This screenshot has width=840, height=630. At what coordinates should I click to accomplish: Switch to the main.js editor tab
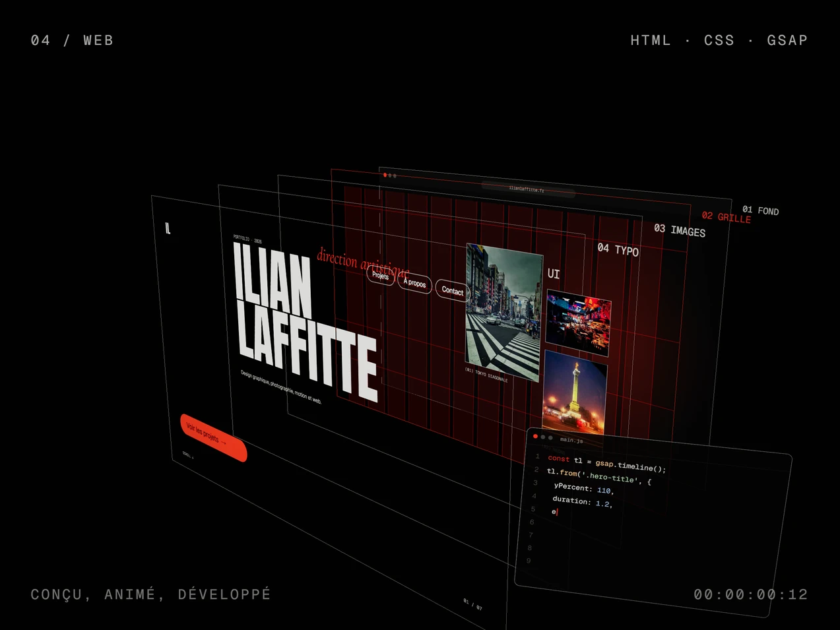click(571, 439)
